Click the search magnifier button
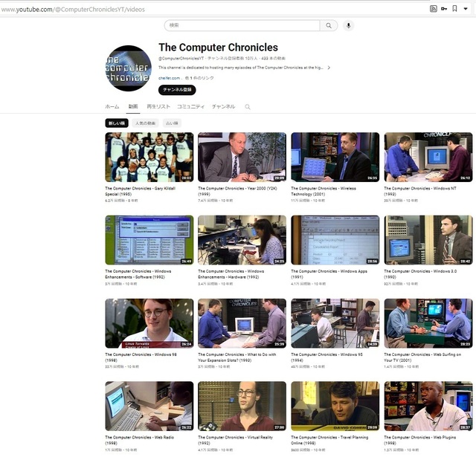Image resolution: width=476 pixels, height=457 pixels. [329, 25]
